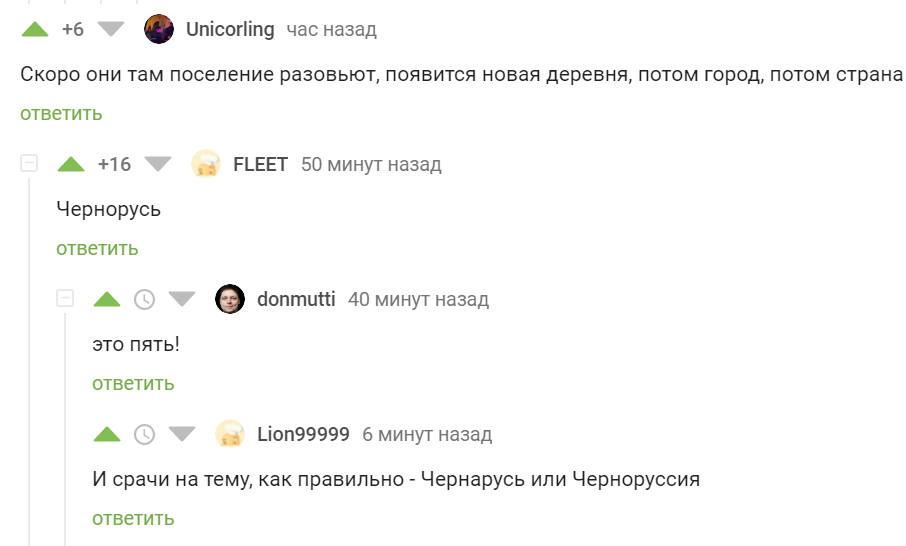Upvote FLEET's comment "Чернорусь"
Viewport: 906px width, 546px height.
tap(71, 164)
